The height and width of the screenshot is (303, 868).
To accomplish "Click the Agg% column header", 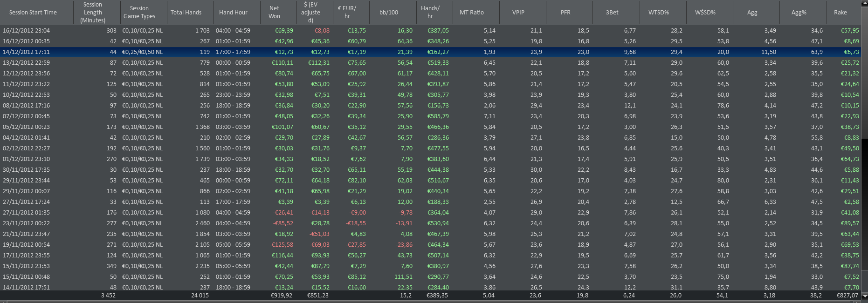I will (x=799, y=13).
